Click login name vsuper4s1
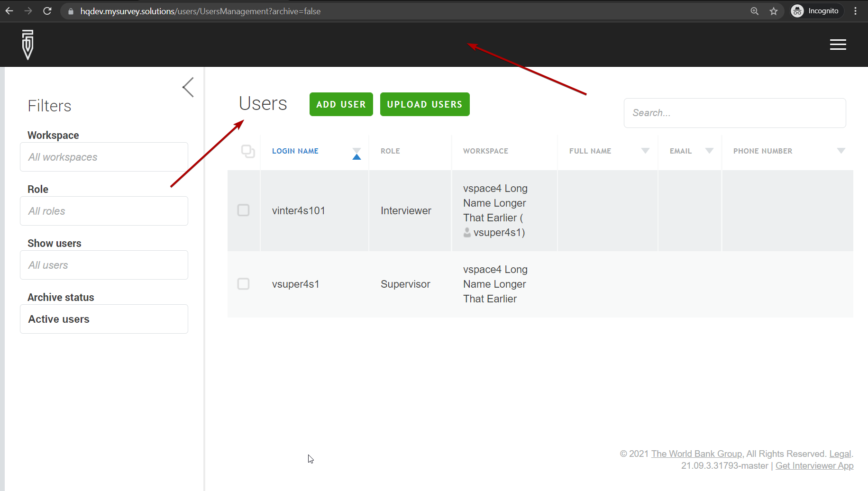 tap(296, 284)
